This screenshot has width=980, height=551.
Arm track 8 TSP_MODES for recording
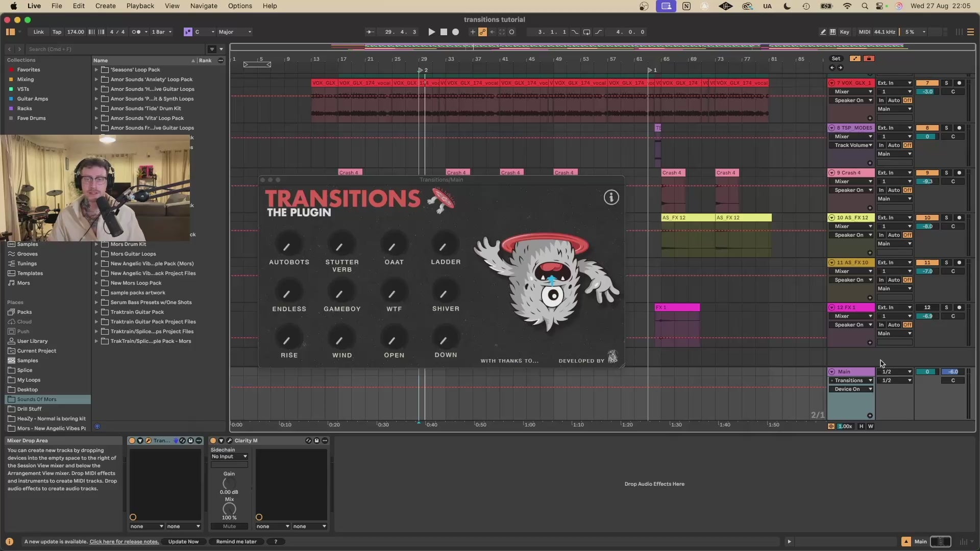click(959, 128)
